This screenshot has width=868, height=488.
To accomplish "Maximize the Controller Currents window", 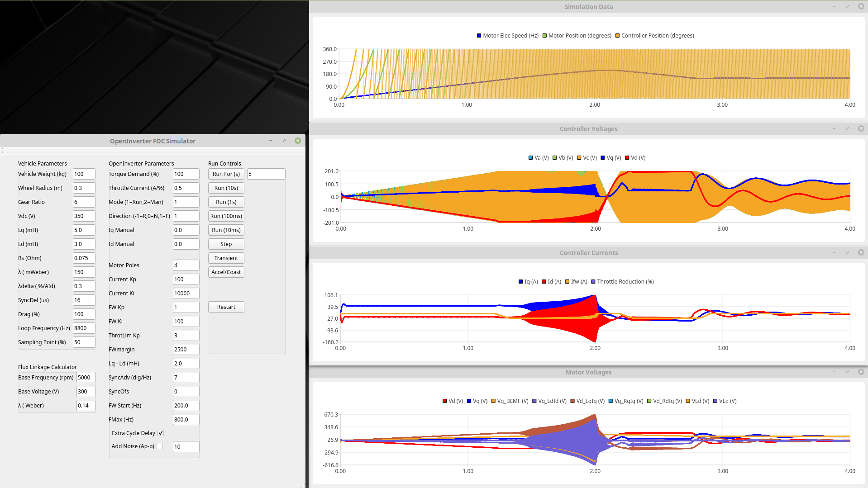I will 848,252.
